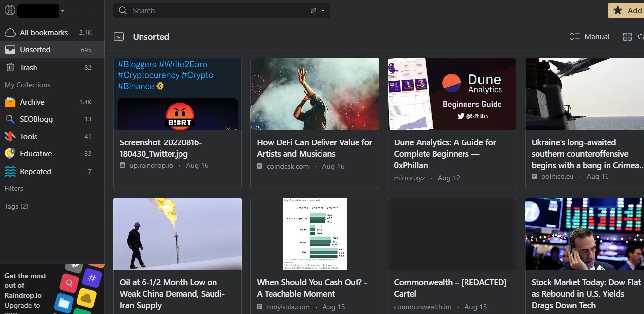This screenshot has width=644, height=314.
Task: Open the DeFi artists concert thumbnail
Action: (315, 94)
